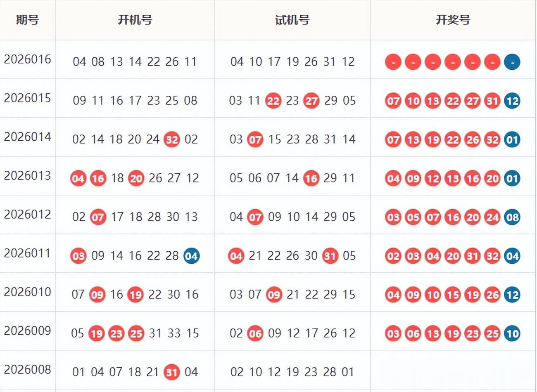Select blue ball 10 in 2026009 开奖号
The width and height of the screenshot is (537, 392).
(x=512, y=333)
